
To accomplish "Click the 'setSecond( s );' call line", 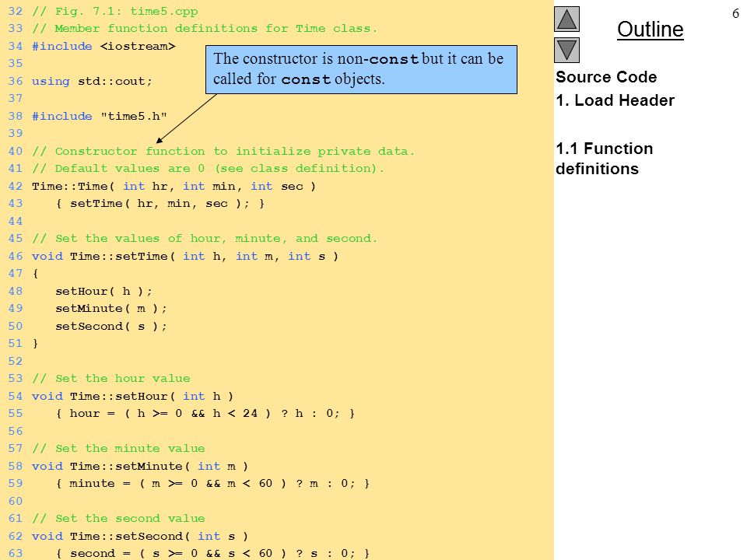I will pos(111,326).
